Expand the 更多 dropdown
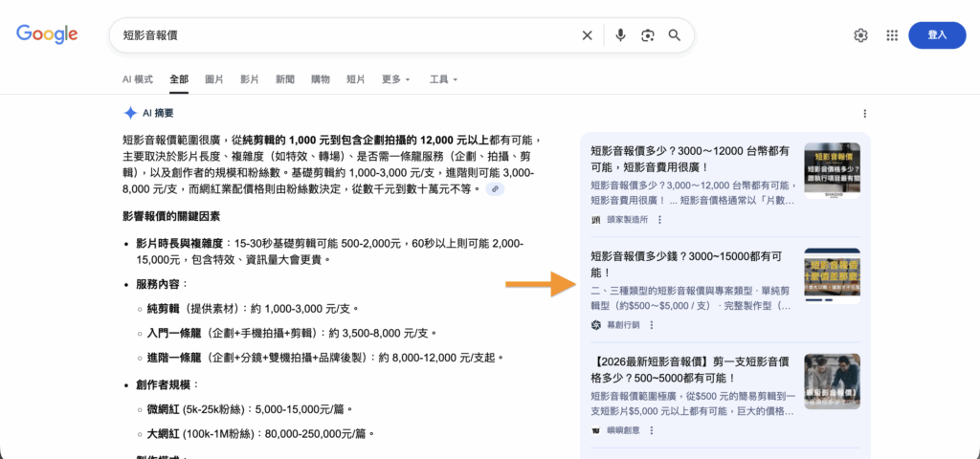This screenshot has width=980, height=459. (x=395, y=78)
